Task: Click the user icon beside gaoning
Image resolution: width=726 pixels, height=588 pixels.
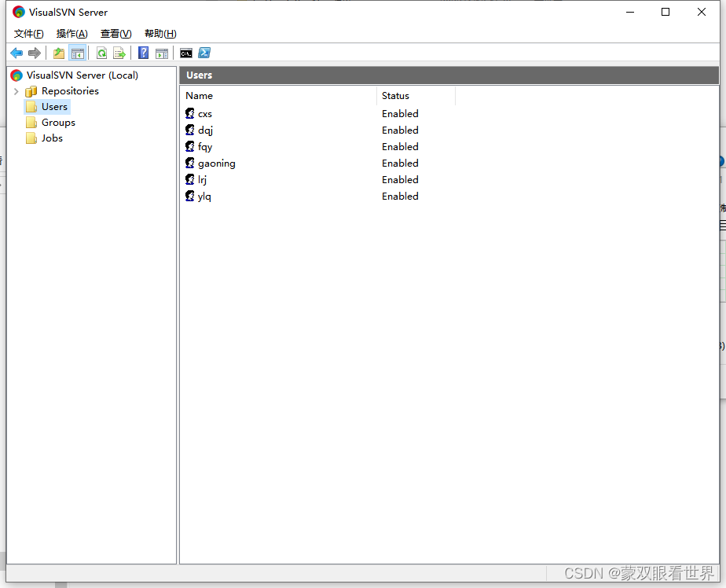Action: (190, 163)
